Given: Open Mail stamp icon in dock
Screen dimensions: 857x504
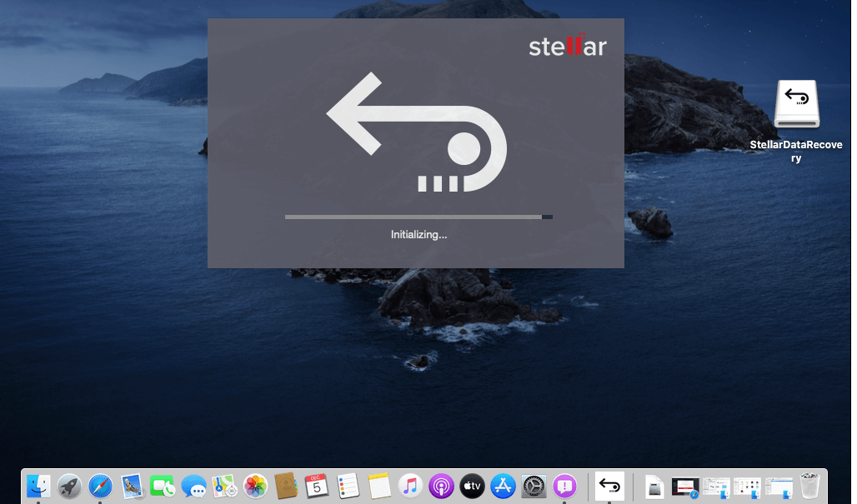Looking at the screenshot, I should [x=132, y=486].
